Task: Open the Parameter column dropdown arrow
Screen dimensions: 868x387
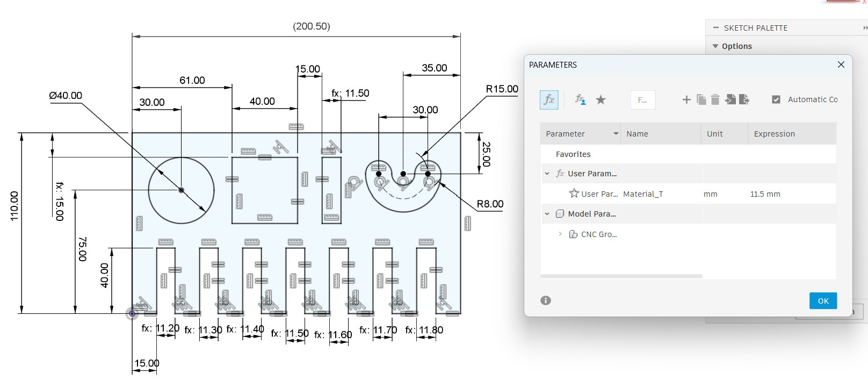Action: tap(616, 134)
